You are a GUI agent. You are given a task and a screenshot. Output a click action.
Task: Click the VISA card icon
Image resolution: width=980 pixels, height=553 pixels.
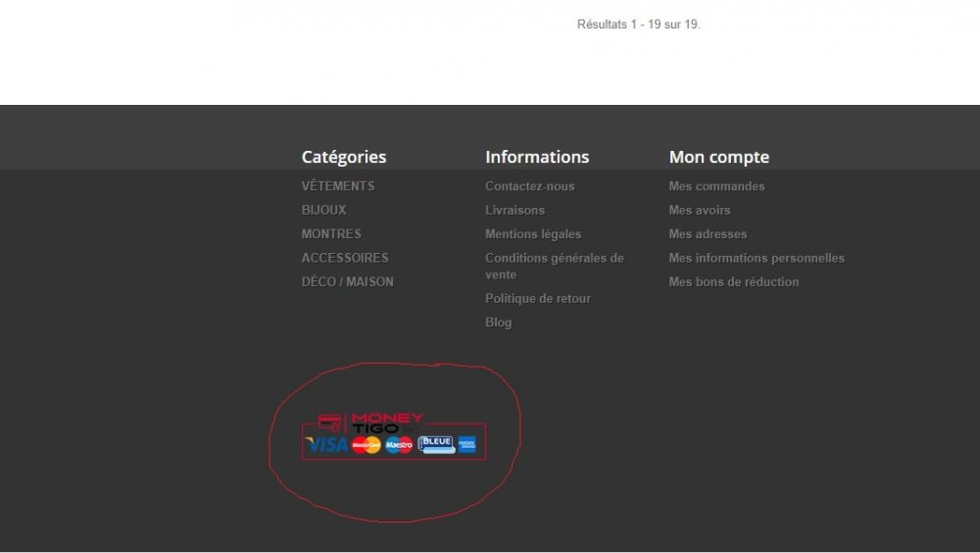pyautogui.click(x=327, y=445)
